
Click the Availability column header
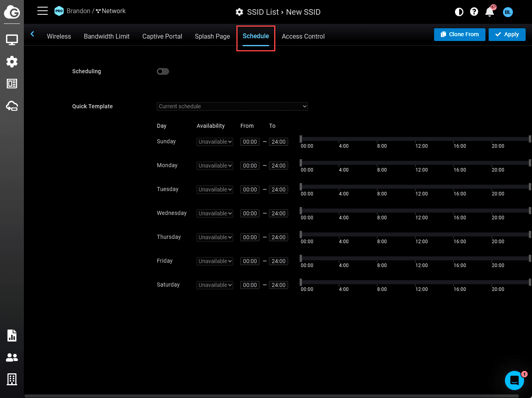pos(210,126)
